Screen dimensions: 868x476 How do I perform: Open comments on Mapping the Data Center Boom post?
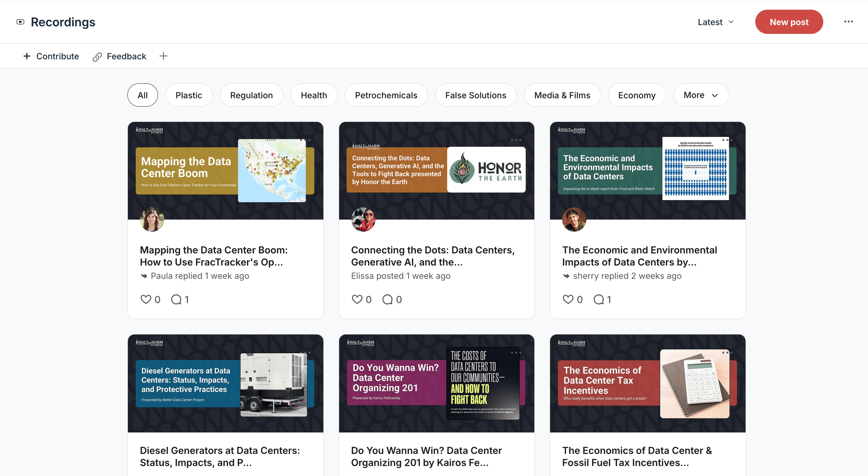point(176,299)
